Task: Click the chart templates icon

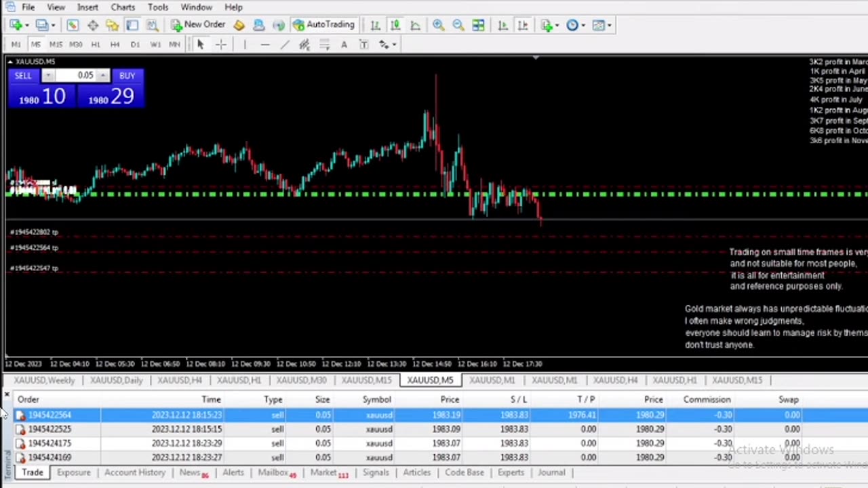Action: pyautogui.click(x=598, y=25)
